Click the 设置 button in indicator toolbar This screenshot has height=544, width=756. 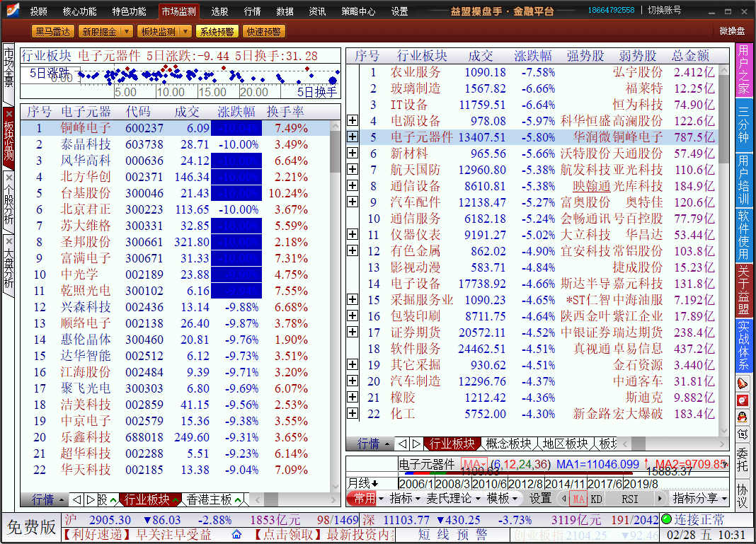point(540,498)
